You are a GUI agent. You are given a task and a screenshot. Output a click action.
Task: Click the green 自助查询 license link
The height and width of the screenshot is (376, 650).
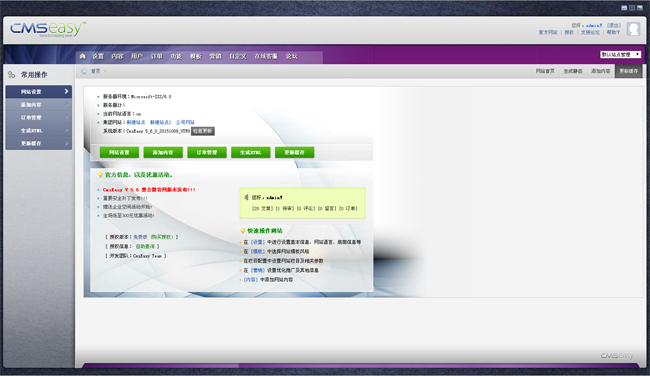pyautogui.click(x=145, y=246)
